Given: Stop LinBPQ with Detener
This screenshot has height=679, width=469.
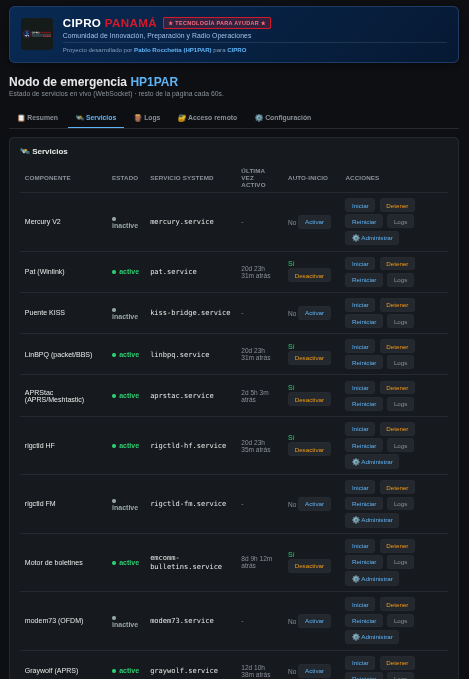Looking at the screenshot, I should click(397, 347).
